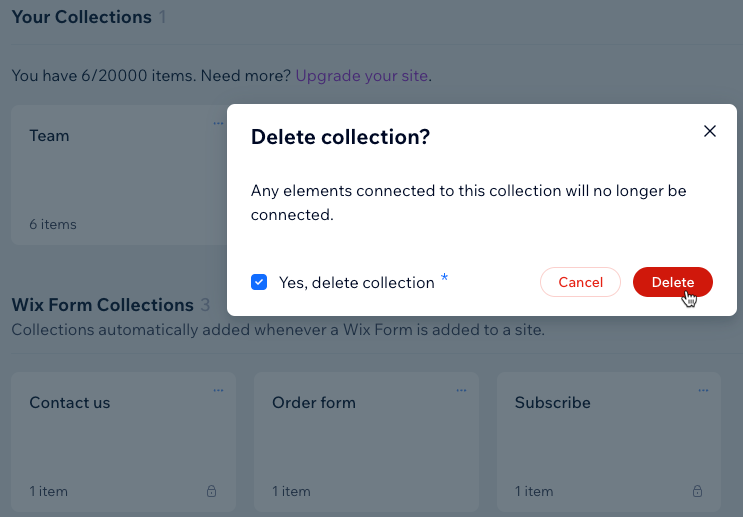The width and height of the screenshot is (743, 517).
Task: Open more options for Order form collection
Action: (x=461, y=390)
